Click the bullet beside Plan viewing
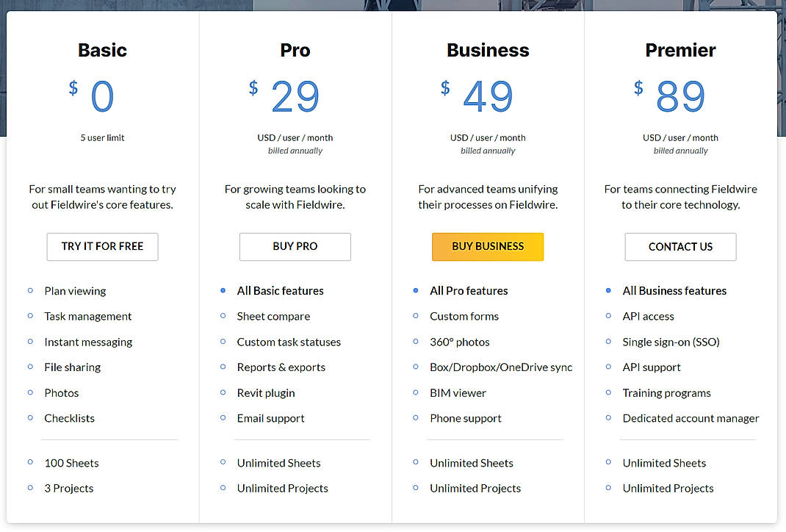 coord(30,291)
